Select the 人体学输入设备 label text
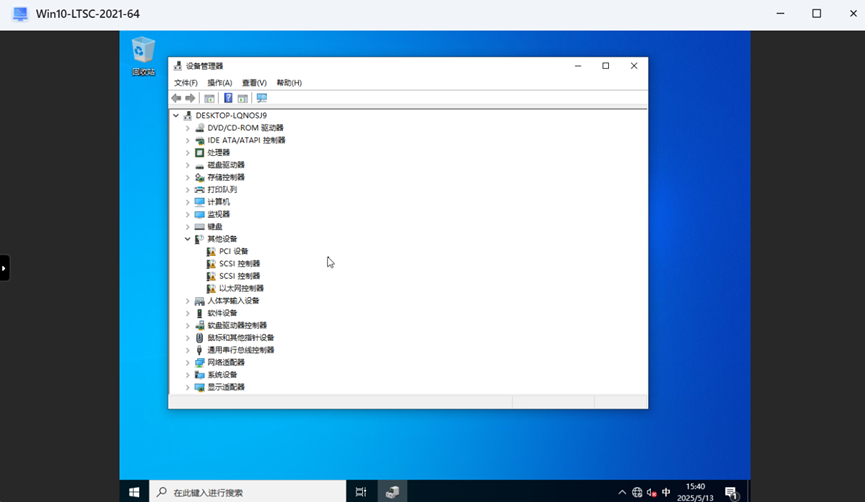The height and width of the screenshot is (502, 865). [x=233, y=301]
